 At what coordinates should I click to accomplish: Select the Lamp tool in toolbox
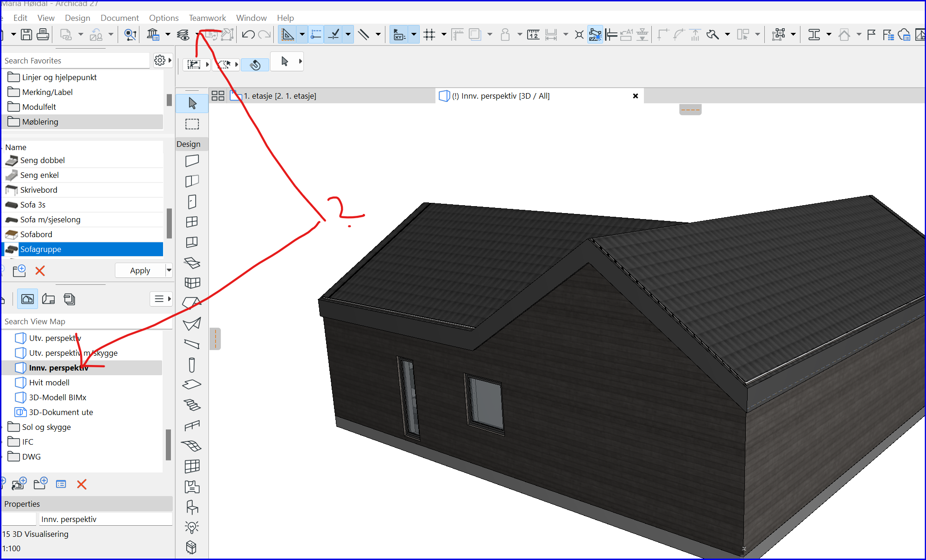coord(192,527)
